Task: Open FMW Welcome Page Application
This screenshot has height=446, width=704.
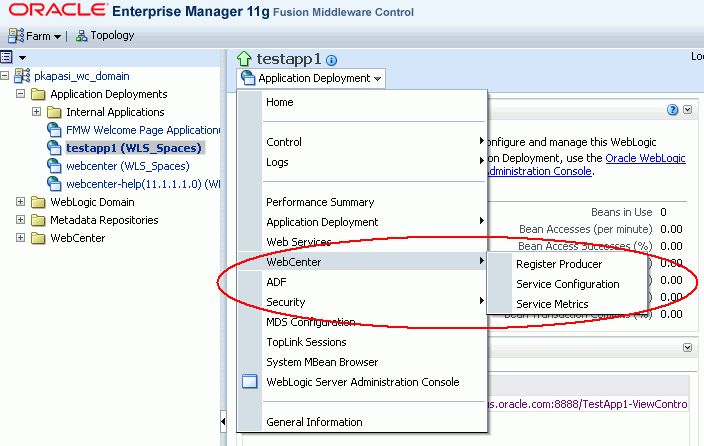Action: click(143, 130)
